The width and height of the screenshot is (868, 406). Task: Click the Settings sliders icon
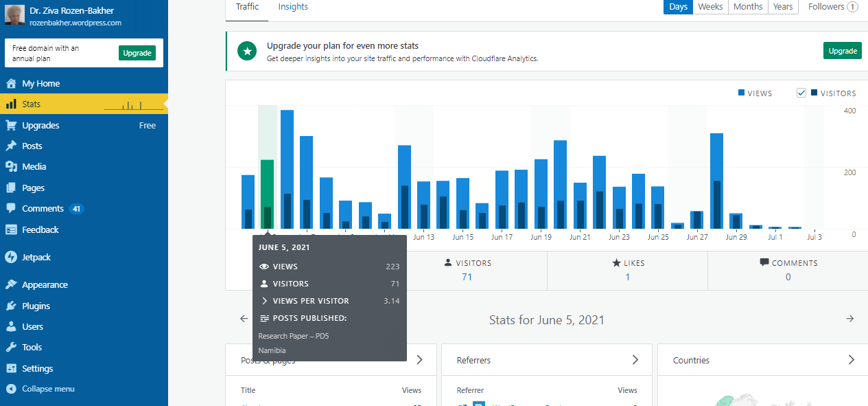click(x=11, y=368)
